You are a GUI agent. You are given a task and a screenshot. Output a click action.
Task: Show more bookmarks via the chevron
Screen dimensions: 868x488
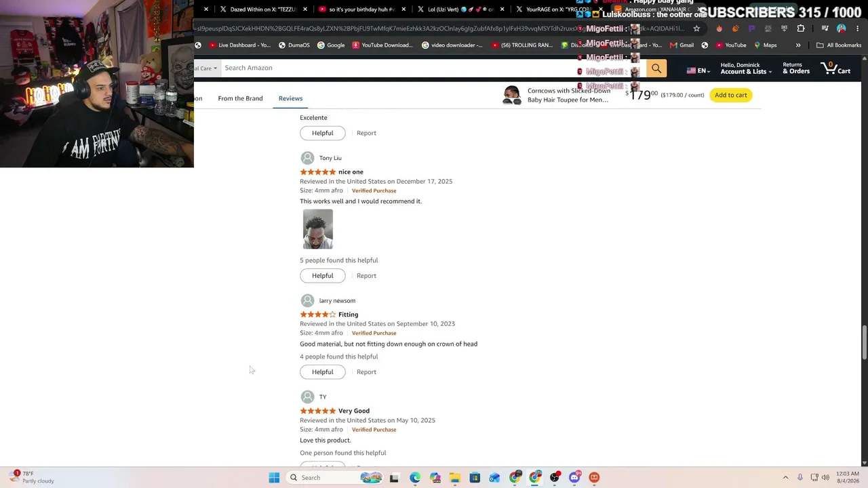click(798, 45)
